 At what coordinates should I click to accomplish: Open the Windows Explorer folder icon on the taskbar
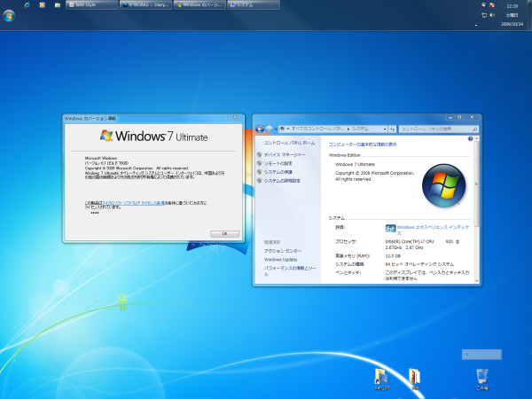tap(58, 5)
